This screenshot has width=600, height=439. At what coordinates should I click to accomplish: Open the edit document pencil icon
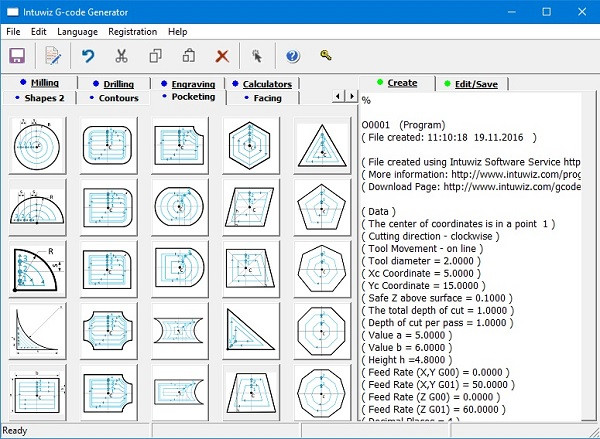pos(53,56)
